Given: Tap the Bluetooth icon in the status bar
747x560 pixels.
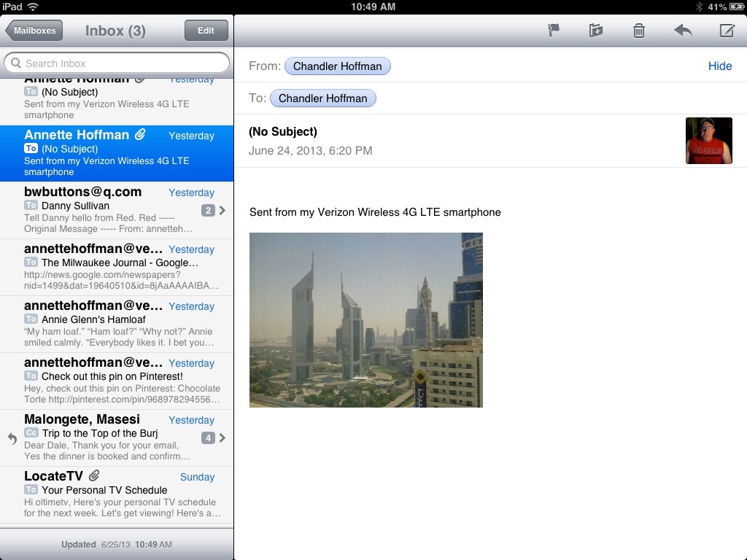Looking at the screenshot, I should pyautogui.click(x=698, y=7).
